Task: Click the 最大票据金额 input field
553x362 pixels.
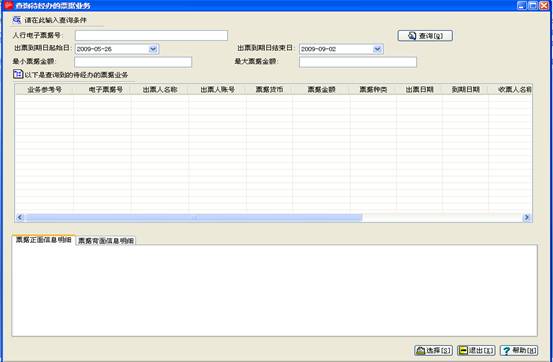Action: 358,62
